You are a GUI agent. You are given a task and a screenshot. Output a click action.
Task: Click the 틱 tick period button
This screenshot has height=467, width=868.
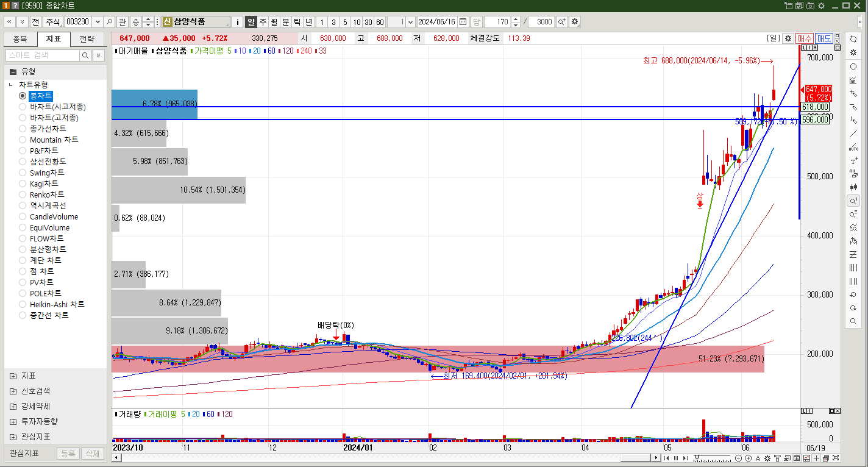(x=297, y=21)
